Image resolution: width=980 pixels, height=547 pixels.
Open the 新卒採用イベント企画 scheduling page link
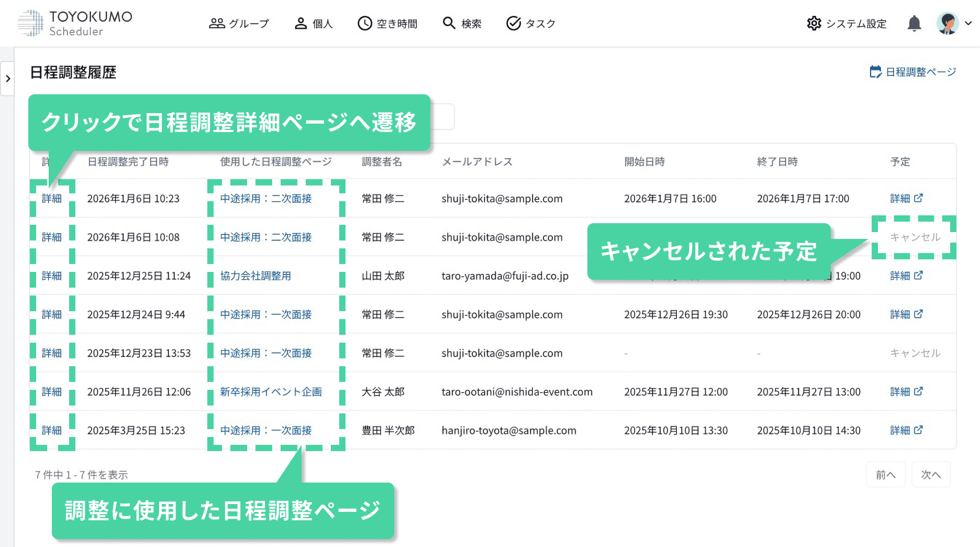[x=271, y=391]
